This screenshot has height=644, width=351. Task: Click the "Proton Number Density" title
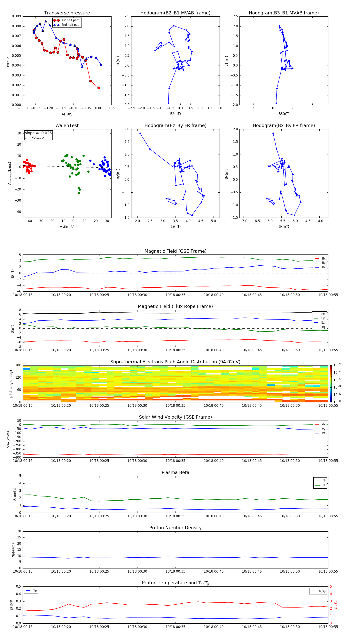point(175,528)
